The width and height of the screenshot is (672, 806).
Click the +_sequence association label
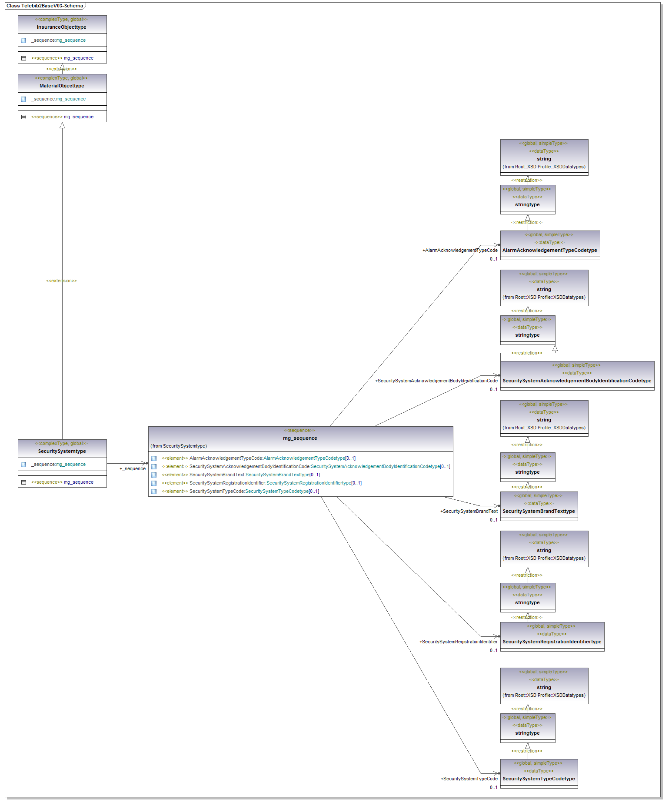point(133,469)
